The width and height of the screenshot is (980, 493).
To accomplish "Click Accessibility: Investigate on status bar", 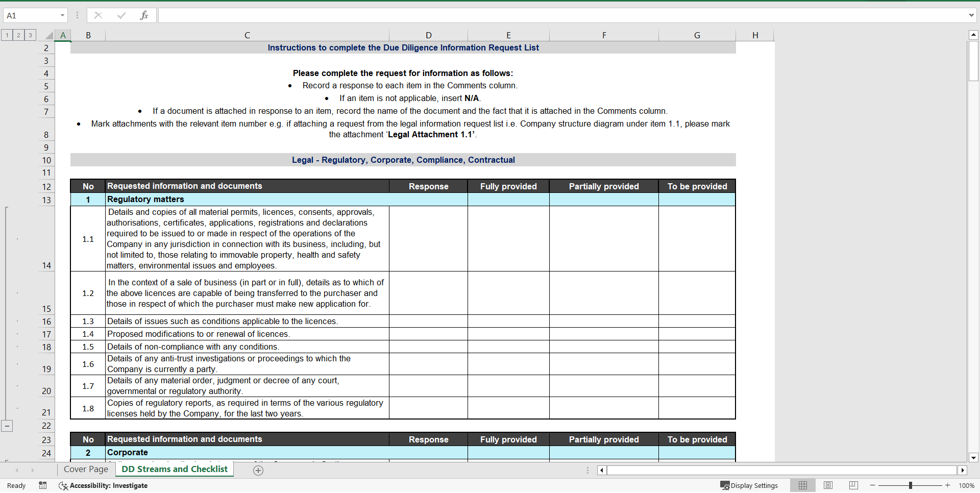I will (109, 485).
